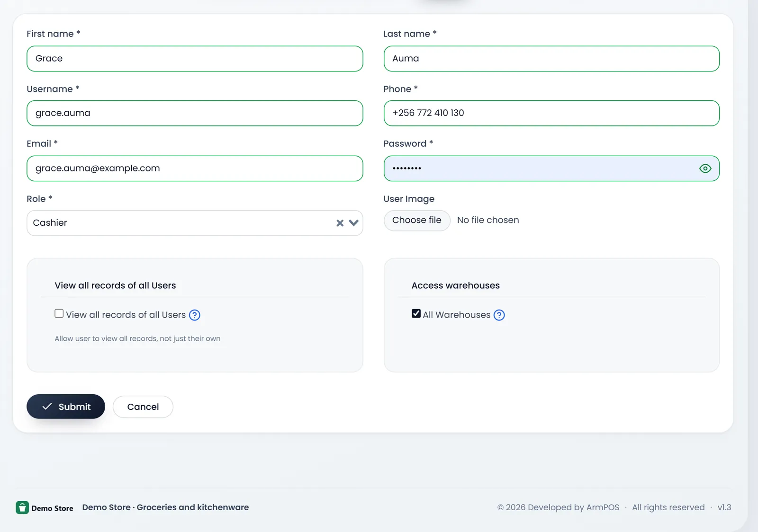Expand the Role dropdown arrow

pyautogui.click(x=353, y=223)
